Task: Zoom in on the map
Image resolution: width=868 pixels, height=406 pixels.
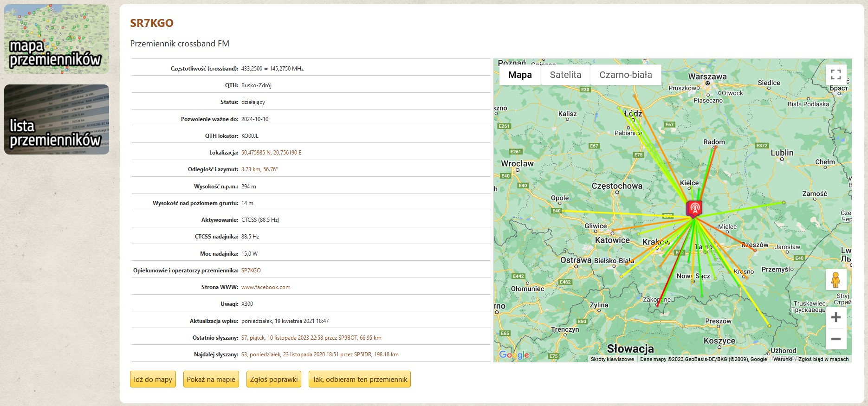Action: 836,317
